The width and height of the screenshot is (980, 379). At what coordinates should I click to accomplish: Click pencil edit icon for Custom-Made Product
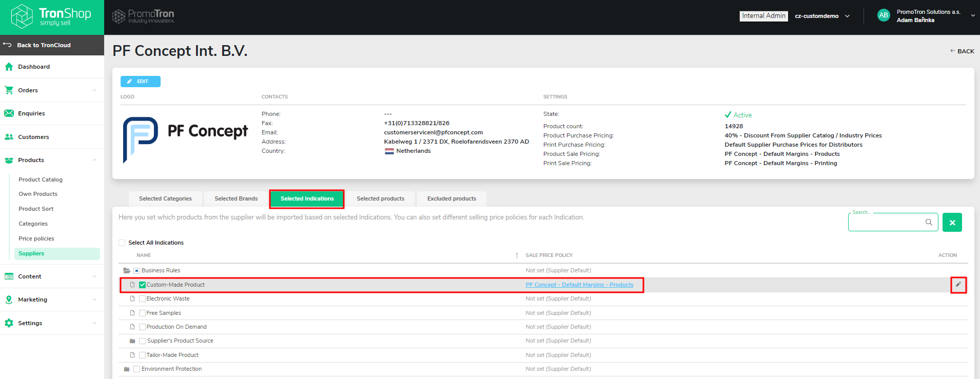point(958,285)
